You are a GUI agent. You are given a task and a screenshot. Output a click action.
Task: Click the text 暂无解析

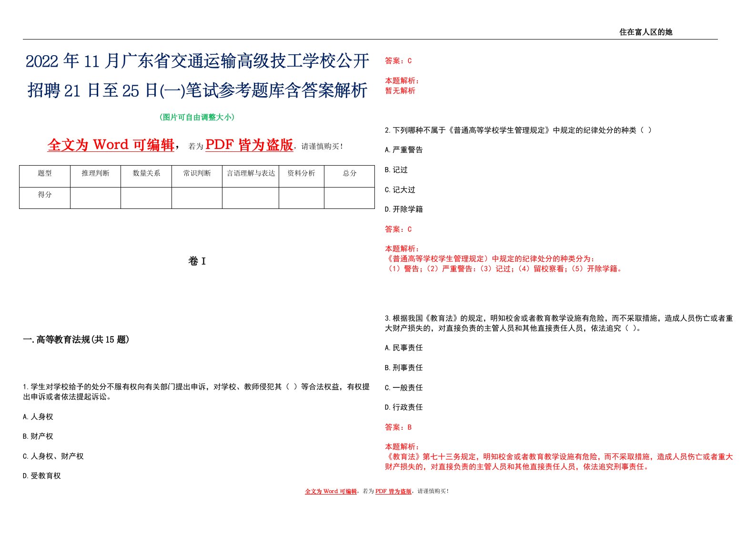400,90
